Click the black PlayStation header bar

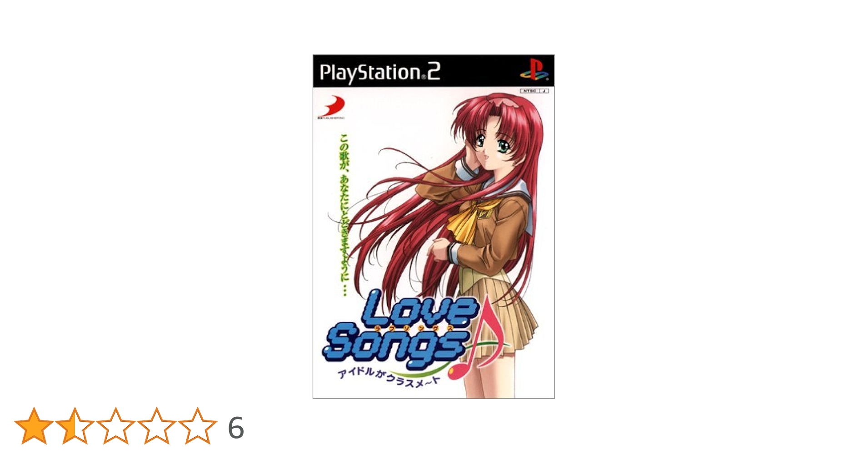pos(434,71)
